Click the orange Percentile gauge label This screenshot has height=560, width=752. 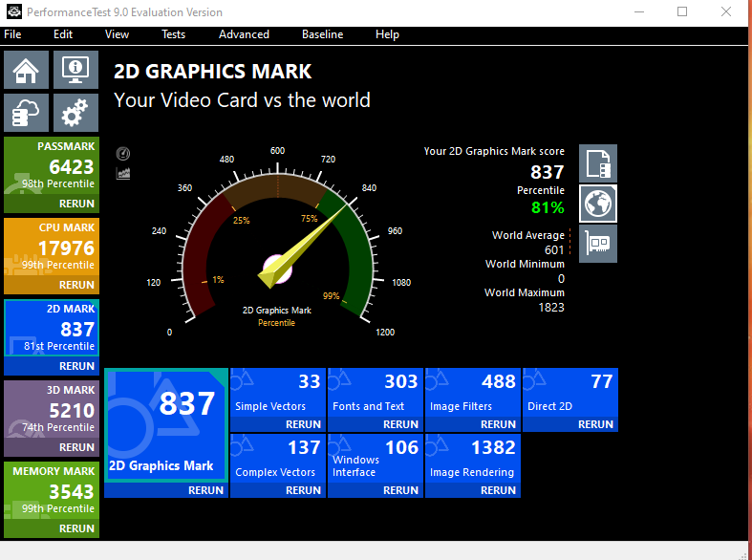point(276,323)
